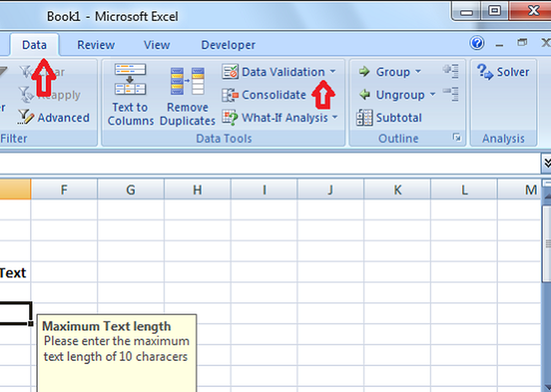Select column I header
This screenshot has height=392, width=551.
pos(264,190)
